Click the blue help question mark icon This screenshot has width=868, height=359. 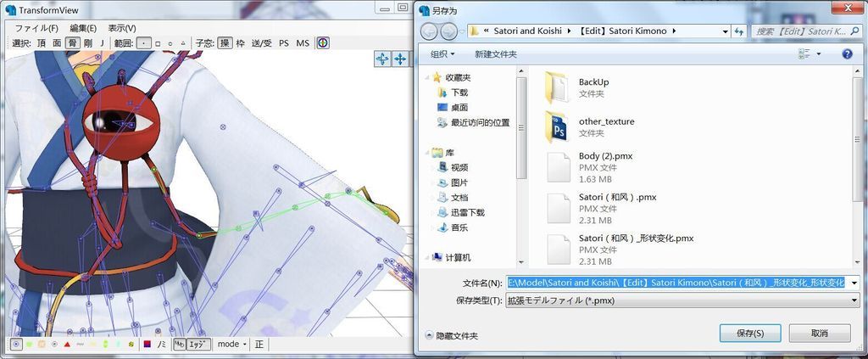(x=846, y=54)
